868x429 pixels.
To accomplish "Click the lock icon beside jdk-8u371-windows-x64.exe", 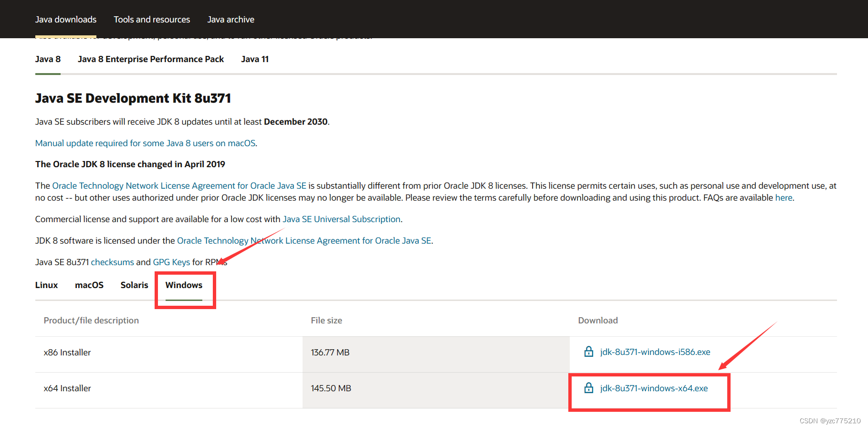I will 589,387.
